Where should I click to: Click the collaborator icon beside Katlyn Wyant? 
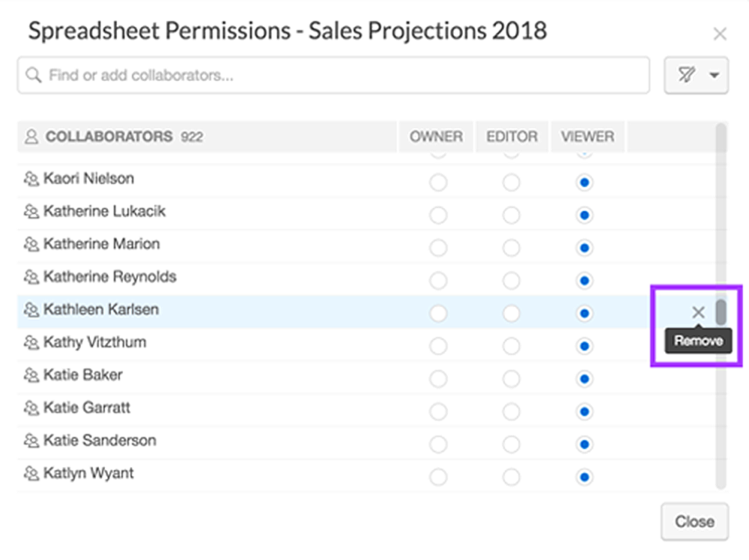31,474
